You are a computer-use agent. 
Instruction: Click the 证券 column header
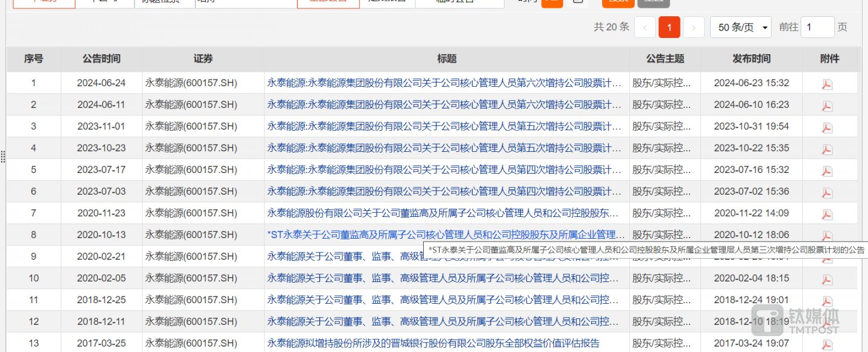click(x=203, y=58)
